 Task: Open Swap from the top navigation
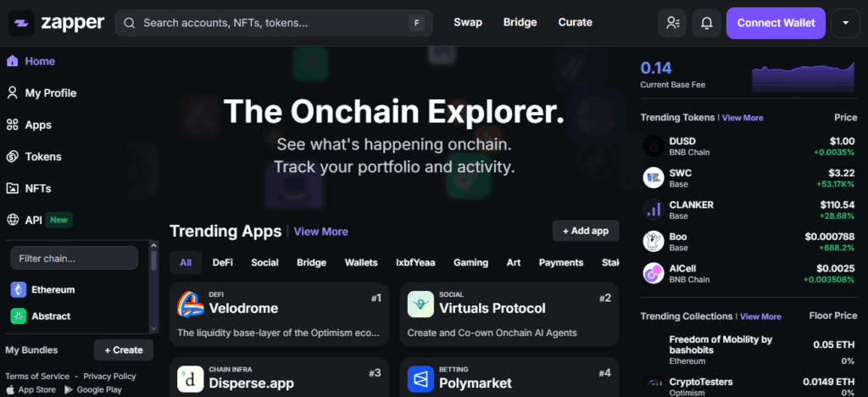coord(468,23)
